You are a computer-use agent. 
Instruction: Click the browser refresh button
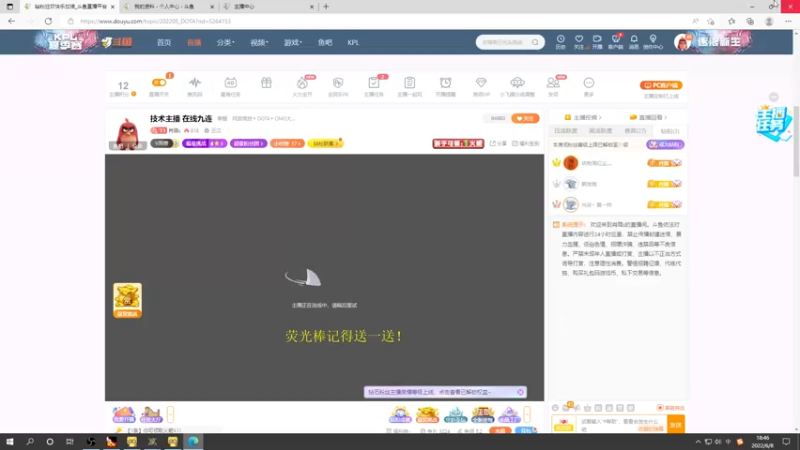click(48, 21)
